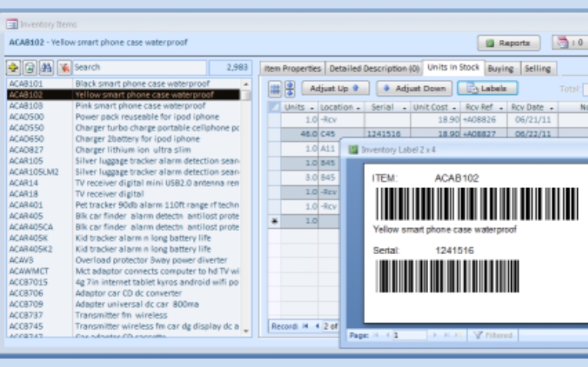Image resolution: width=588 pixels, height=367 pixels.
Task: Open the Unit Cost column dropdown
Action: pyautogui.click(x=453, y=107)
